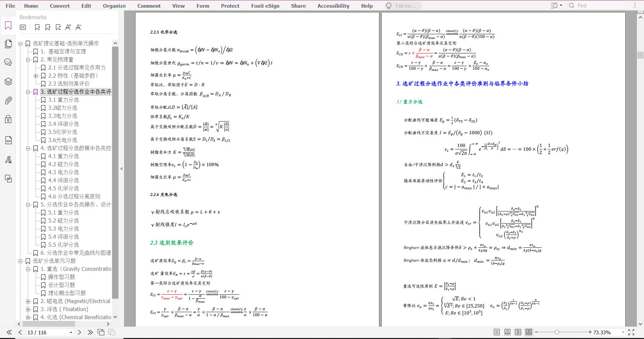Open the 2.3 选别效果评价 bookmark
The width and height of the screenshot is (644, 339).
click(x=69, y=84)
